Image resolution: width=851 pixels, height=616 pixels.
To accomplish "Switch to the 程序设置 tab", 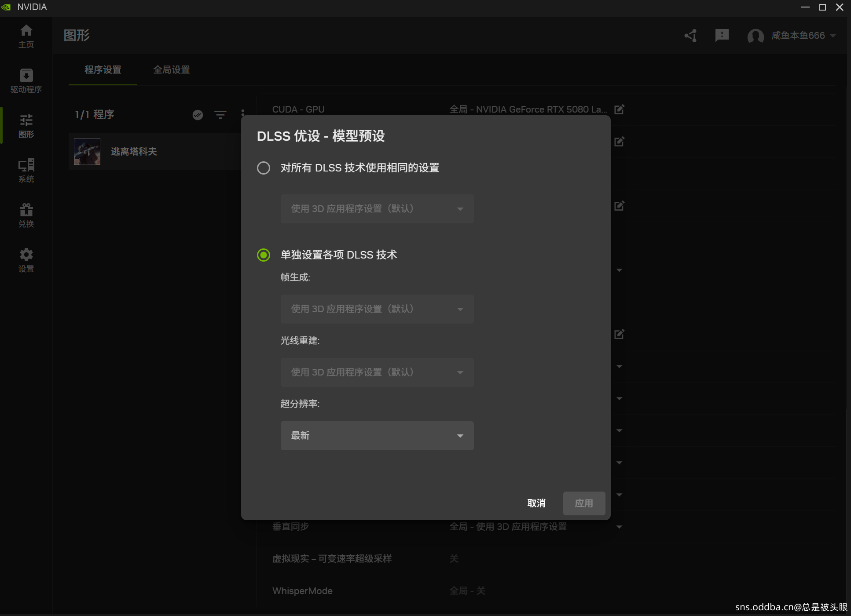I will [x=103, y=69].
